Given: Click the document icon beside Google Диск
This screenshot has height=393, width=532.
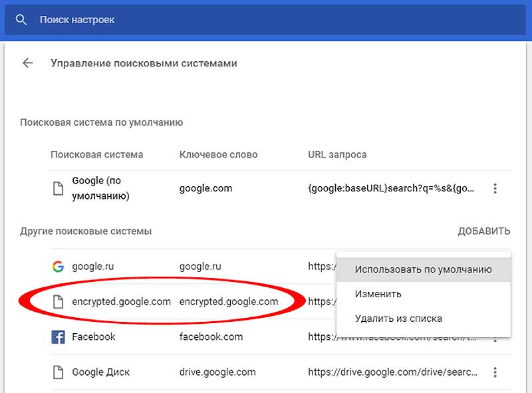Looking at the screenshot, I should click(58, 372).
